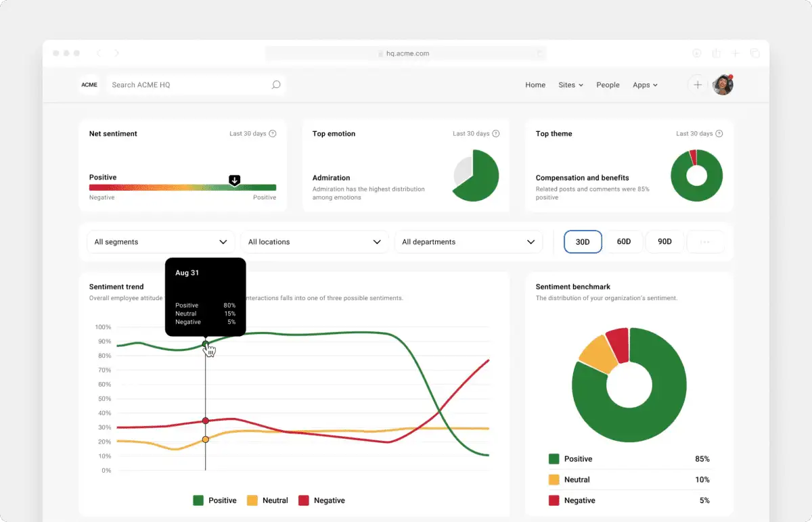This screenshot has height=522, width=812.
Task: Select the 90D time range
Action: [664, 242]
